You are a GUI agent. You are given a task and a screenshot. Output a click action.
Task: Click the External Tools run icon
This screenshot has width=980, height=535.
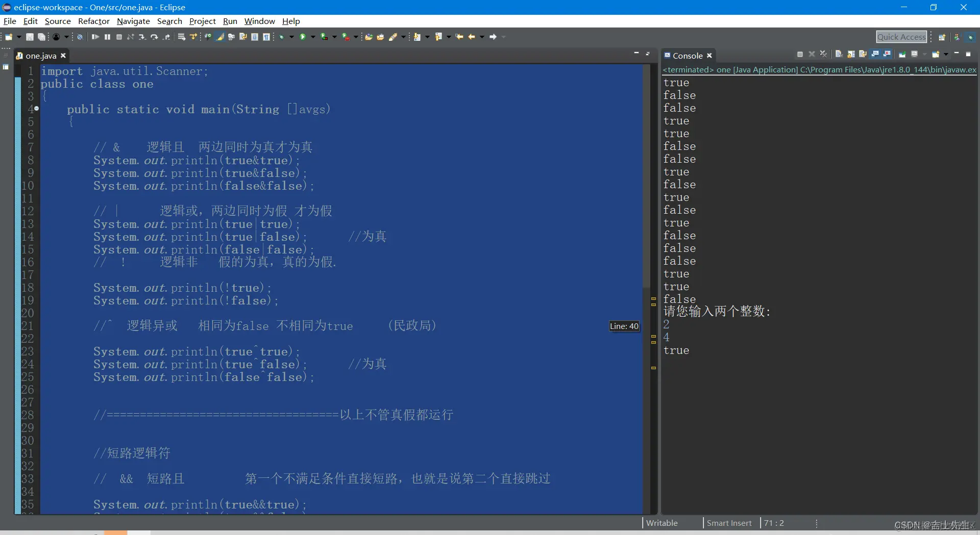[346, 37]
